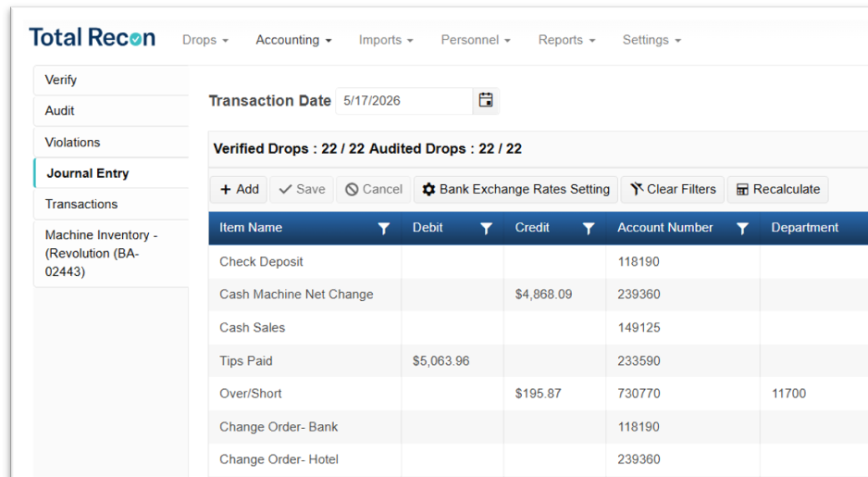The height and width of the screenshot is (477, 868).
Task: Click the Save button
Action: [x=302, y=190]
